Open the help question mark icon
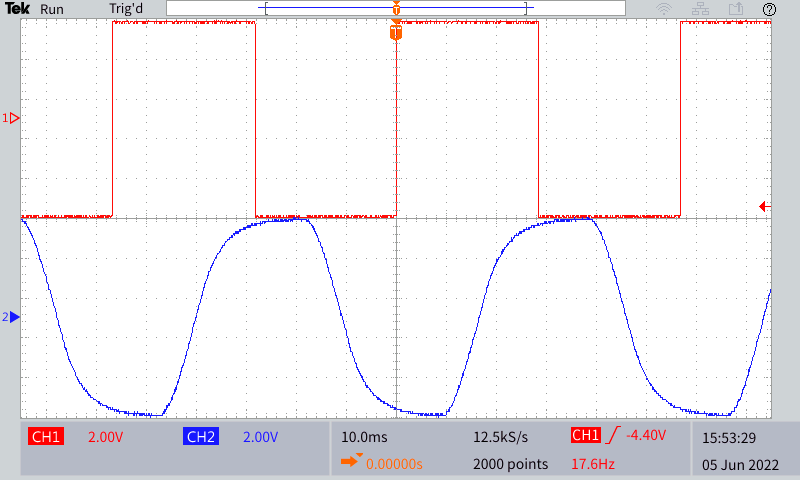Screen dimensions: 800x480 pos(769,9)
